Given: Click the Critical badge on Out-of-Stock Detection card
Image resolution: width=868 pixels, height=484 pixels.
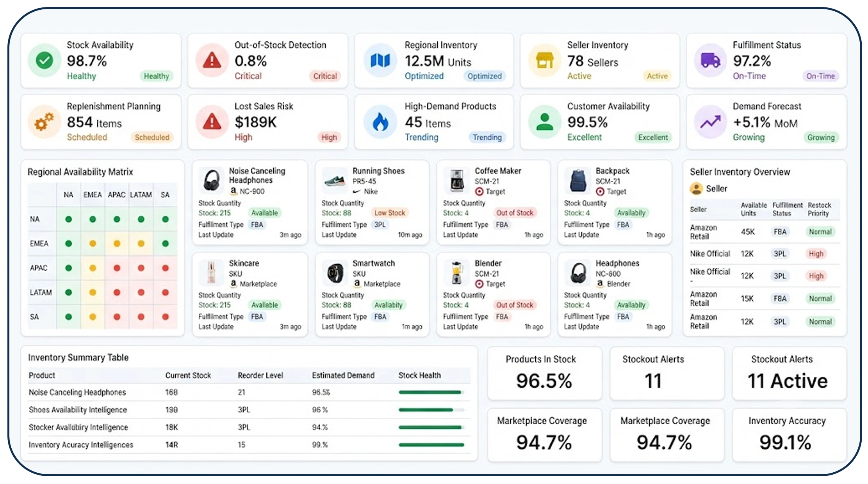Looking at the screenshot, I should coord(325,76).
